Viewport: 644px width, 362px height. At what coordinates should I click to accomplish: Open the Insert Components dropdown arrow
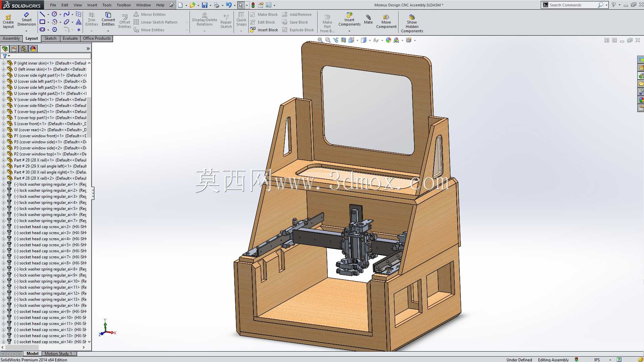tap(349, 31)
